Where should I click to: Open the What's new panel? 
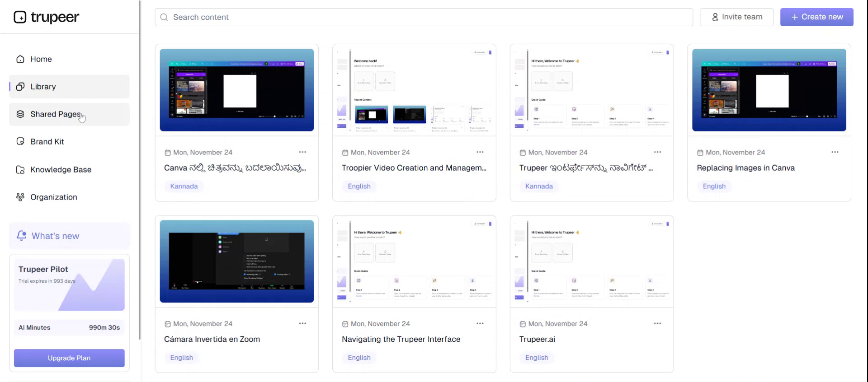pyautogui.click(x=69, y=236)
